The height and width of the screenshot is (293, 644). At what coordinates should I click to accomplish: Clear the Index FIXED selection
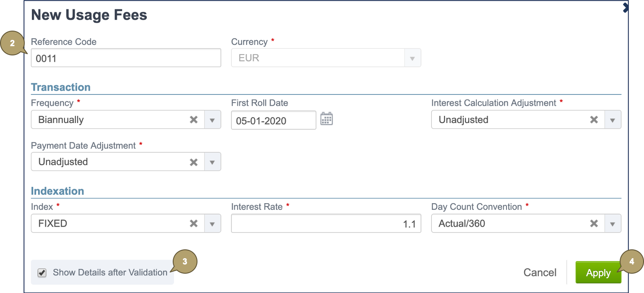[194, 224]
